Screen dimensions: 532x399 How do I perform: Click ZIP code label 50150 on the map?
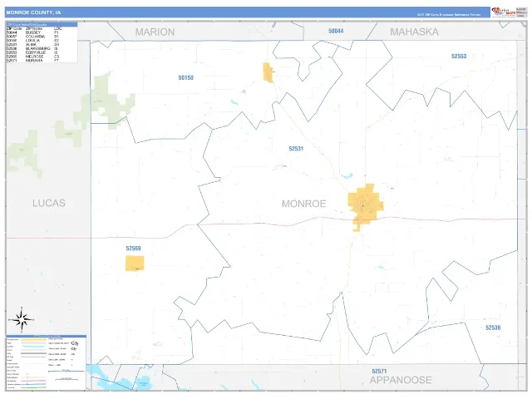click(186, 77)
